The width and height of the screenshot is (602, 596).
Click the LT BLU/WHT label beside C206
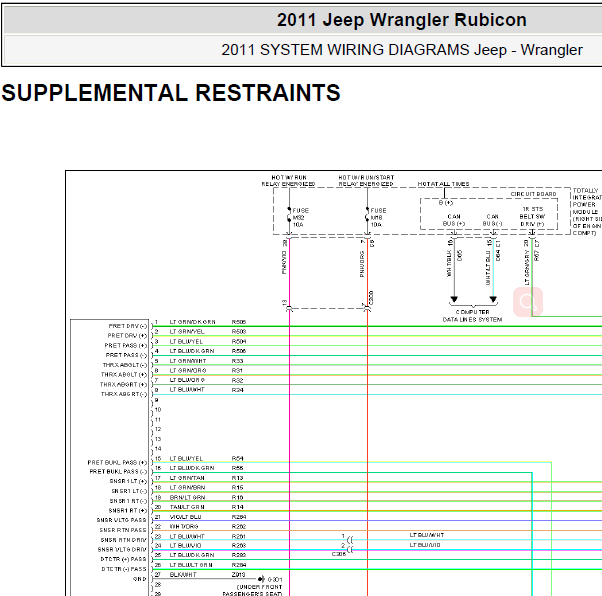point(427,535)
